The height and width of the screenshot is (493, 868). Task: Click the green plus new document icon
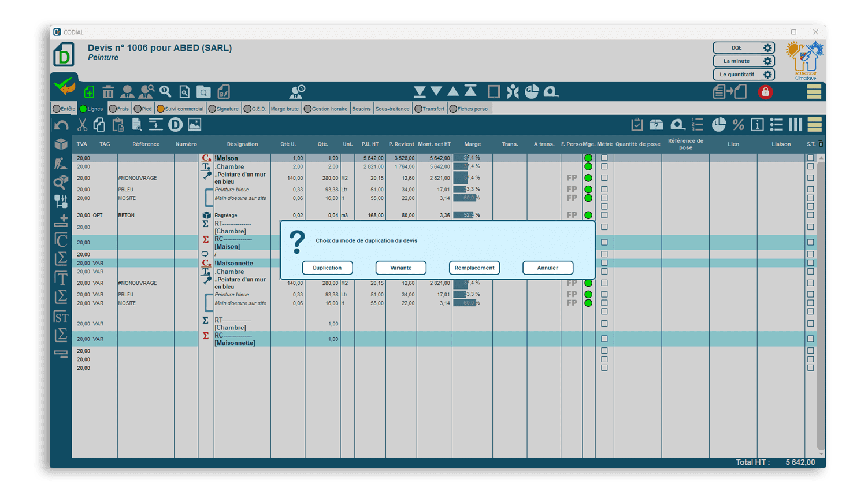89,92
